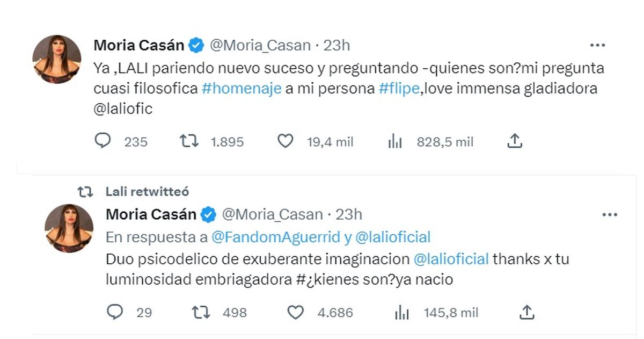Like the tweet with 19,4 mil likes
The image size is (644, 339).
286,141
